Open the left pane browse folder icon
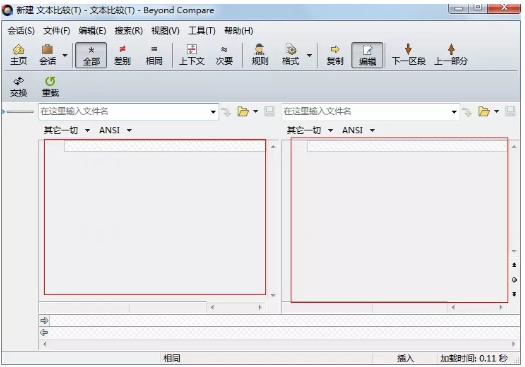Viewport: 525px width, 367px height. pyautogui.click(x=243, y=112)
